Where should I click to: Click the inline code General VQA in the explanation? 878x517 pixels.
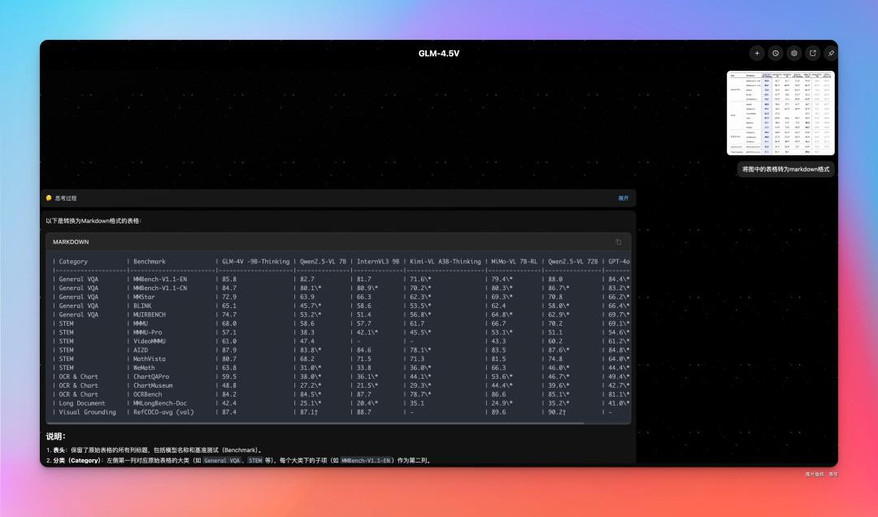(x=223, y=460)
